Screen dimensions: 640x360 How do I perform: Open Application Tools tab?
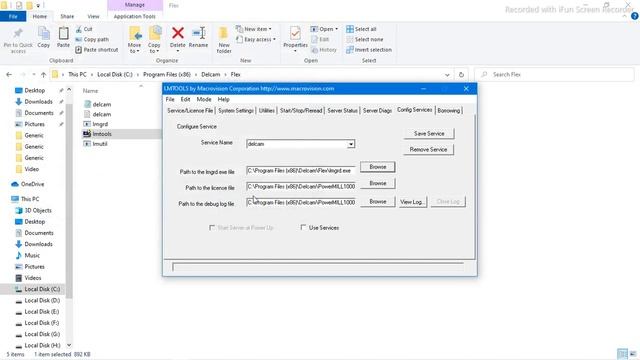click(x=135, y=16)
